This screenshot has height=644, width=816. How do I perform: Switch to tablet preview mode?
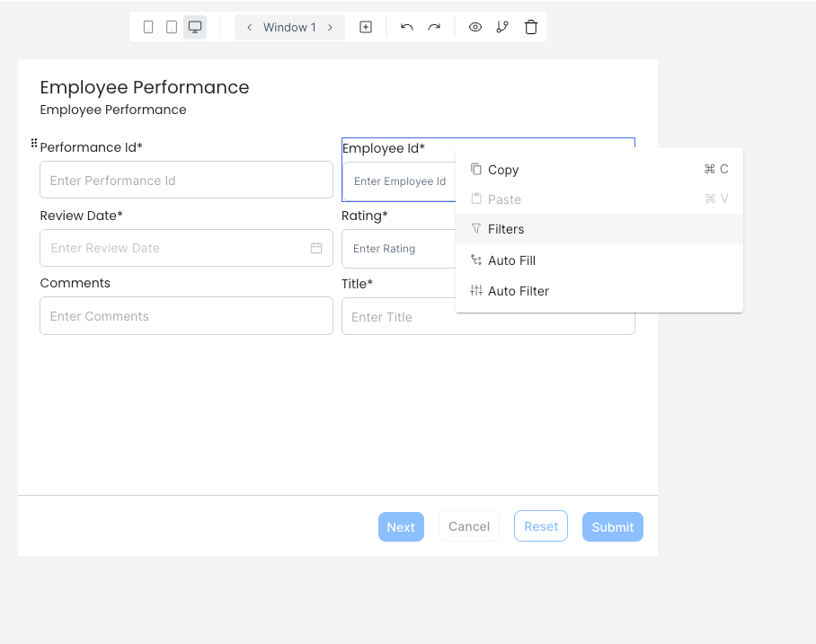pos(172,26)
